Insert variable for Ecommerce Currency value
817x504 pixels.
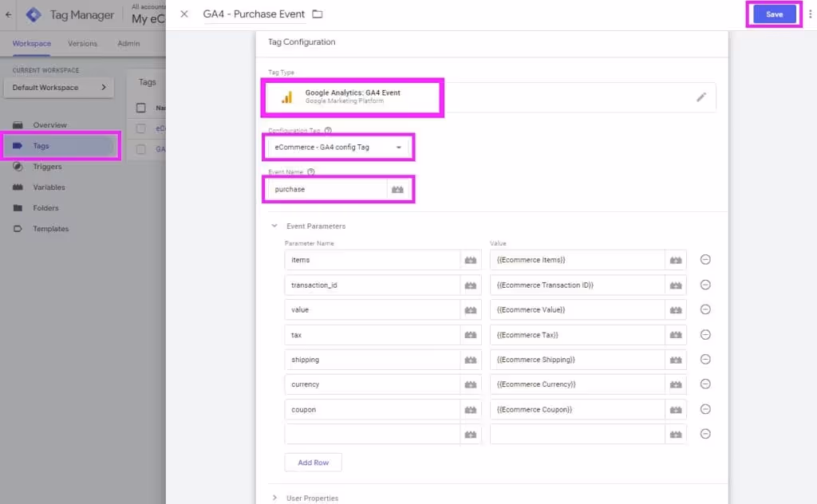point(676,384)
